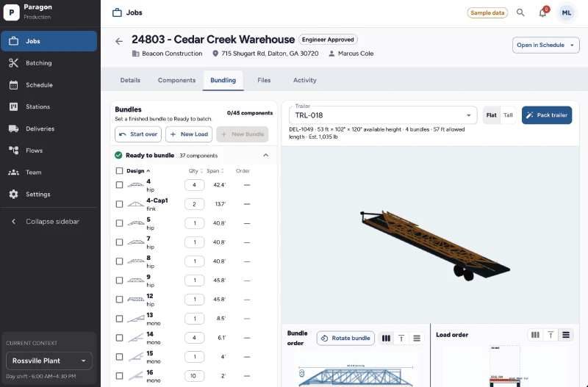Open the Rossville Plant context dropdown

pos(49,361)
